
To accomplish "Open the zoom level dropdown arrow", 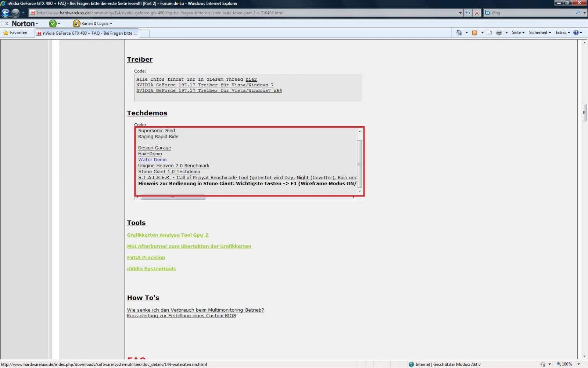I will pyautogui.click(x=578, y=364).
